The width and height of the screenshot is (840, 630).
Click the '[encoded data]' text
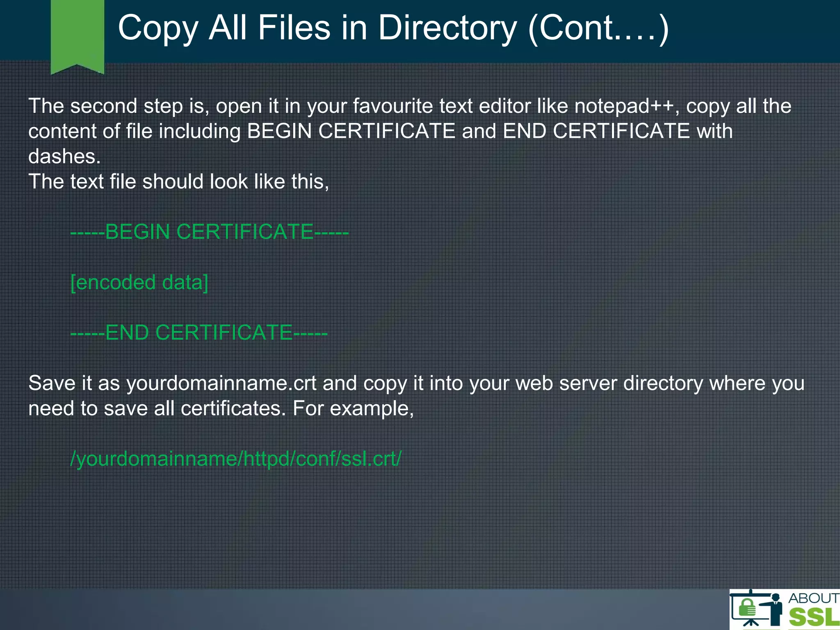pyautogui.click(x=139, y=283)
